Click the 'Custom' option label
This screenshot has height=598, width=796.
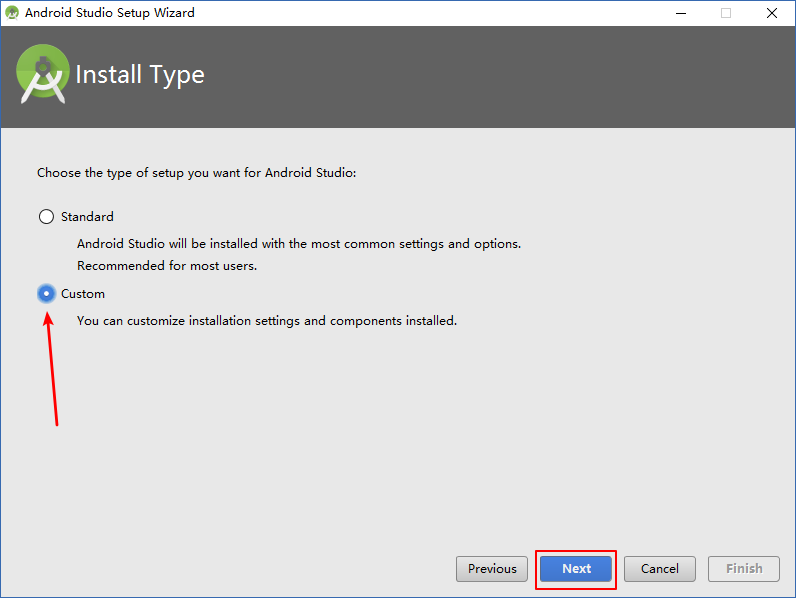click(83, 294)
